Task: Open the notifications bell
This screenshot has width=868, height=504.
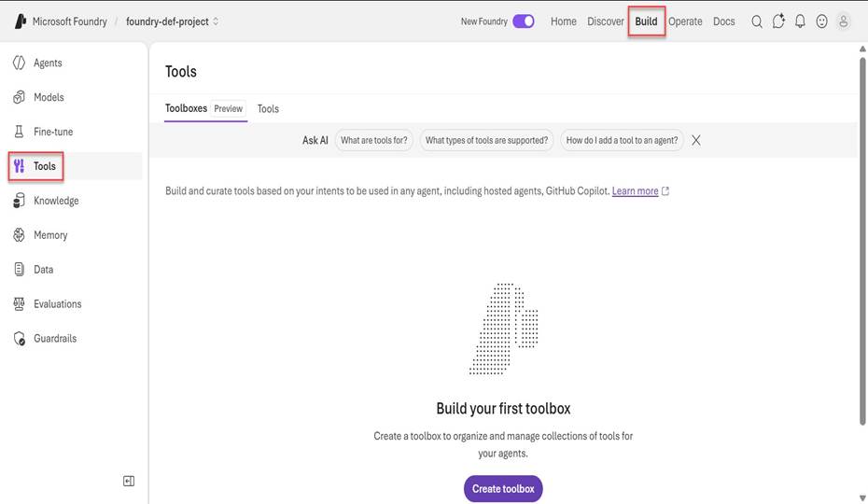Action: point(800,21)
